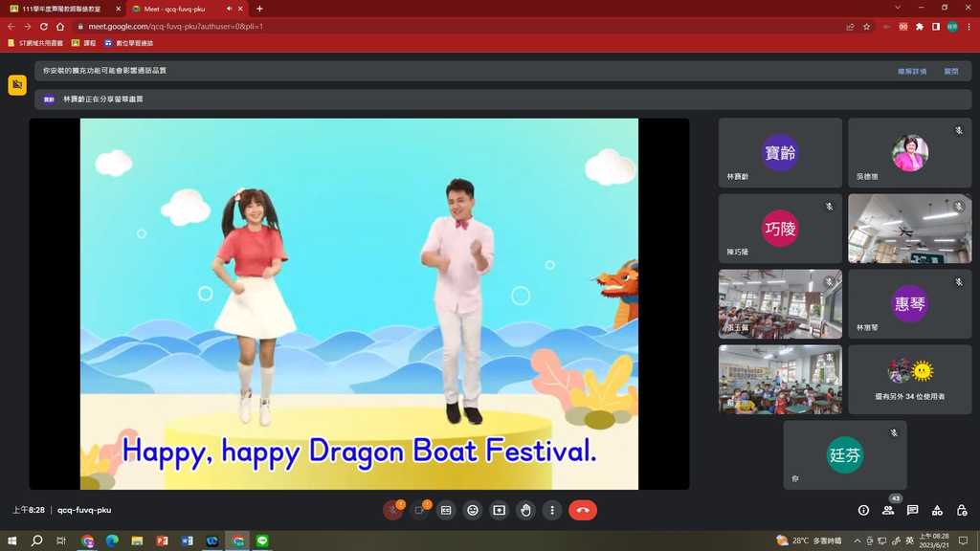Switch input method via 英 indicator
This screenshot has width=980, height=551.
click(x=909, y=540)
